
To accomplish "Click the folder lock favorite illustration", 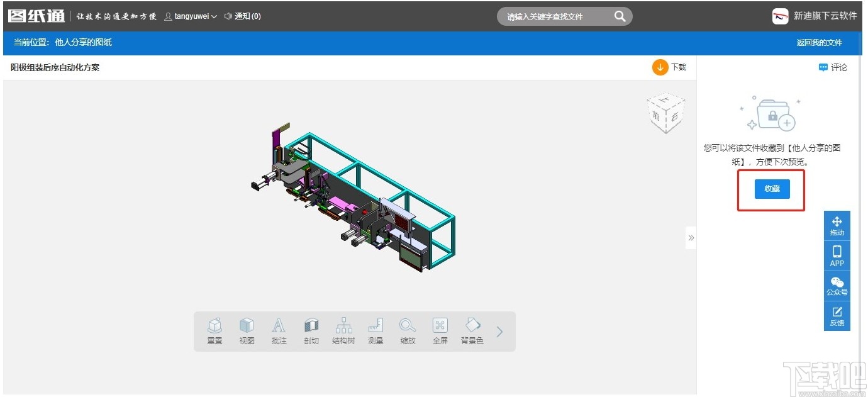I will point(771,113).
